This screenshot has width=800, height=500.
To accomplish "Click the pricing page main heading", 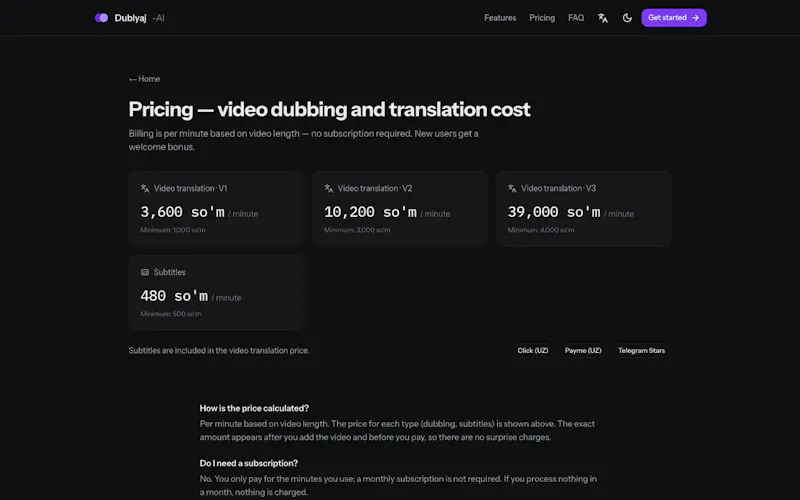I will 329,109.
